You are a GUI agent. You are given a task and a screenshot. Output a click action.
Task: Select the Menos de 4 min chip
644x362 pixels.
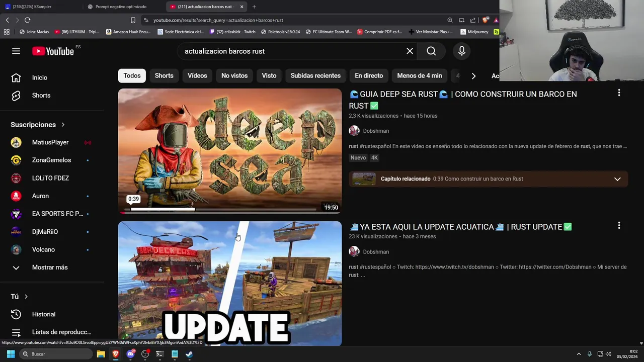(x=420, y=75)
